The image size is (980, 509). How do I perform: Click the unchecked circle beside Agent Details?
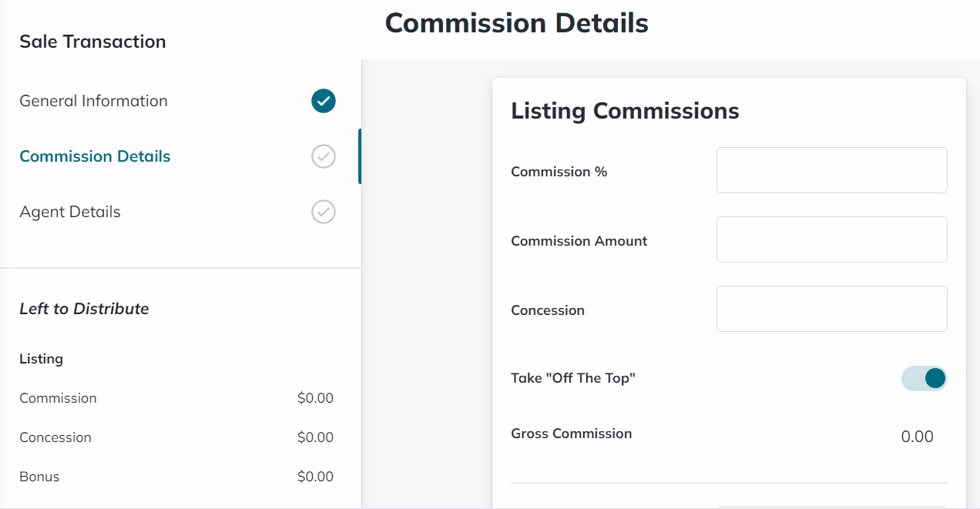[x=323, y=212]
